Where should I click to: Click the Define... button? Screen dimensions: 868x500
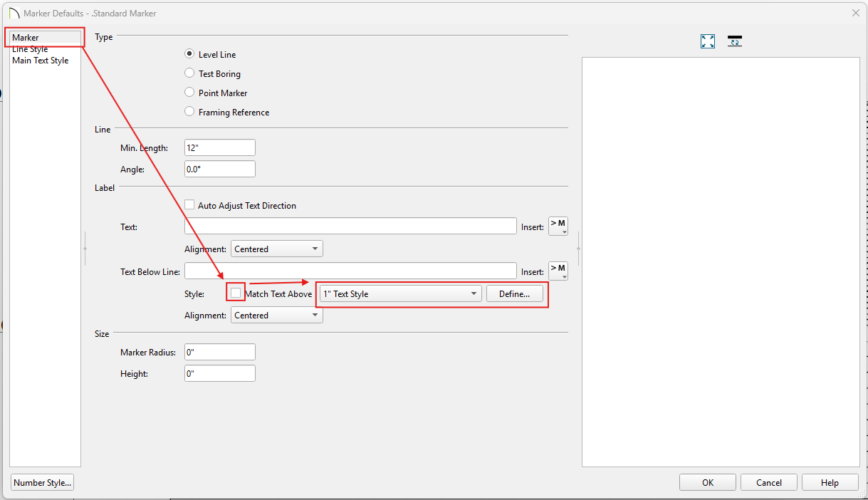tap(515, 293)
